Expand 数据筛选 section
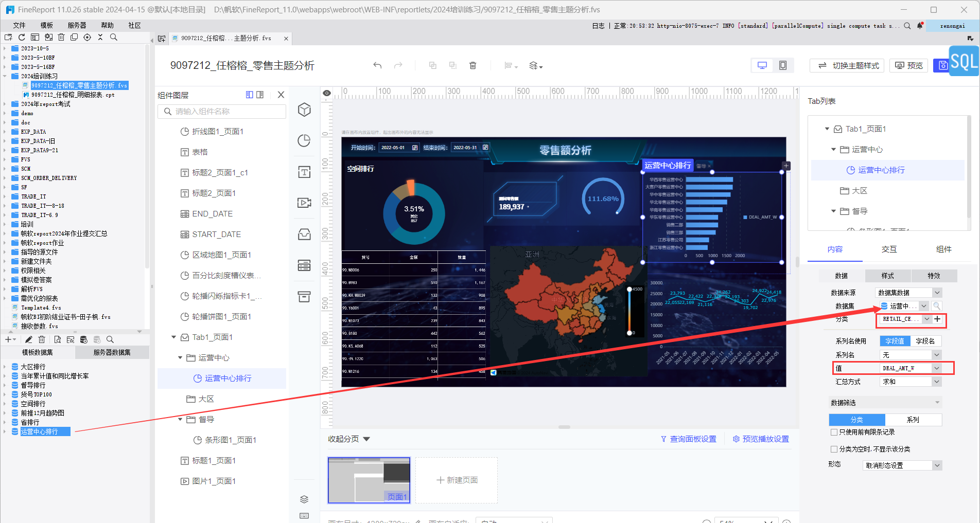The height and width of the screenshot is (523, 980). [x=937, y=403]
